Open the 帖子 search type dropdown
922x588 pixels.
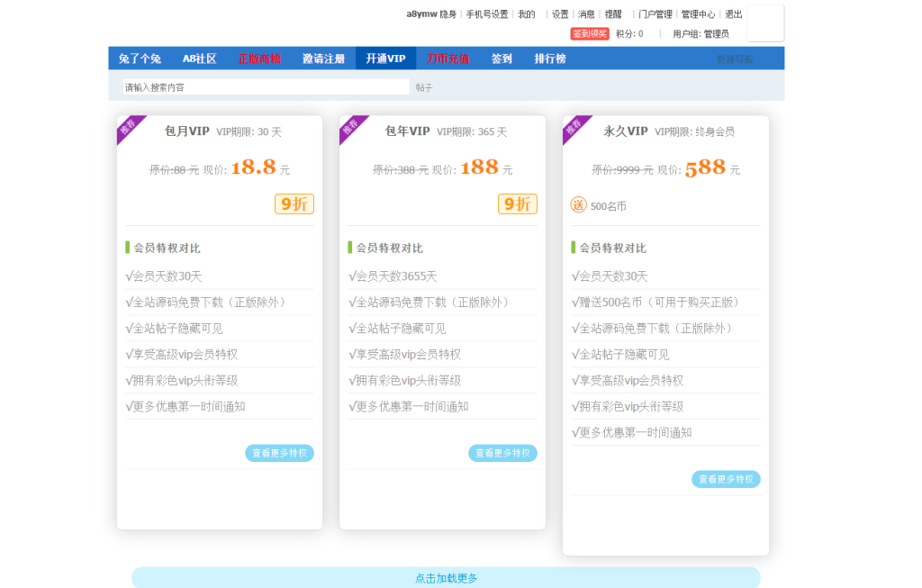tap(424, 87)
